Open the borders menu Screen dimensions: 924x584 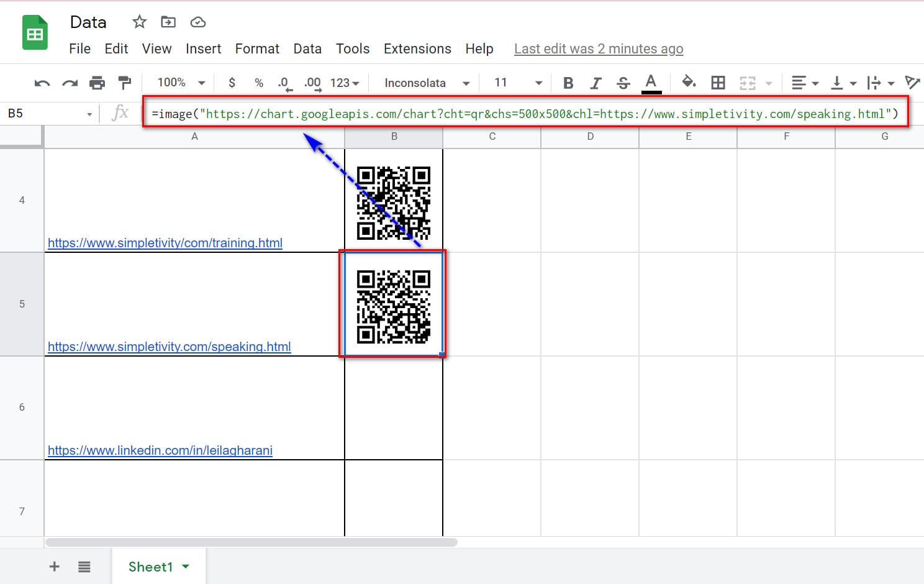tap(718, 83)
